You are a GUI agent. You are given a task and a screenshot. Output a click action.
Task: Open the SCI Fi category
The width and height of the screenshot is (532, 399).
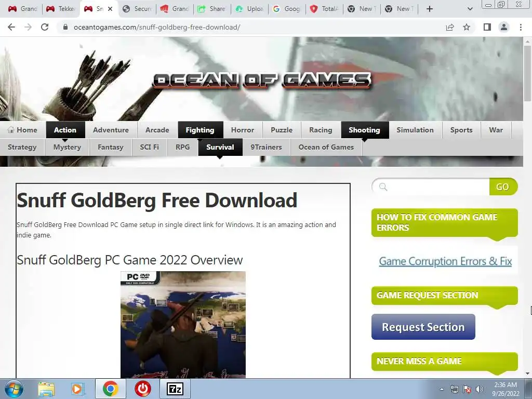(x=149, y=147)
